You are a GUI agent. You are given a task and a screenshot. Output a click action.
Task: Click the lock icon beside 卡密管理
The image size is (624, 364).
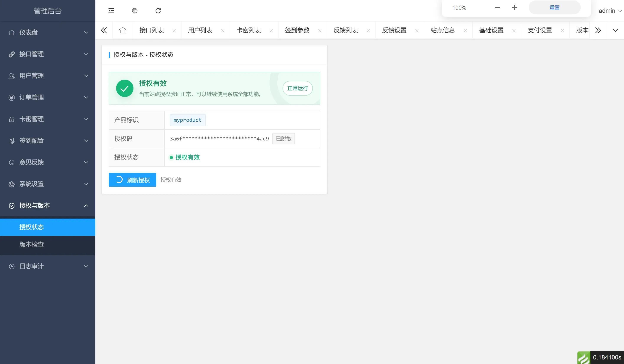[11, 119]
